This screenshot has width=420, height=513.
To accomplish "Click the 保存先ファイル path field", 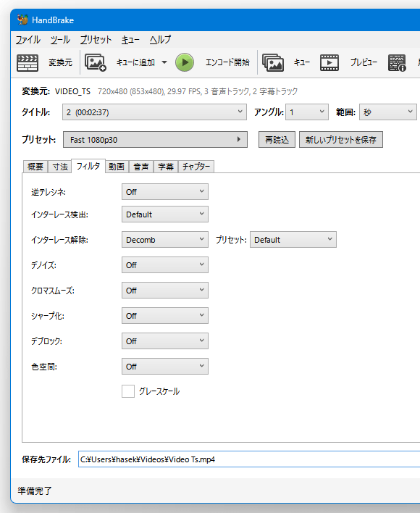I will pos(249,459).
